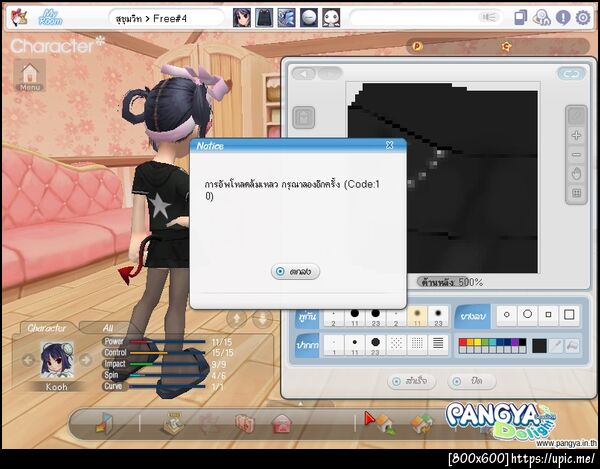
Task: Select the hand pan tool
Action: [576, 174]
